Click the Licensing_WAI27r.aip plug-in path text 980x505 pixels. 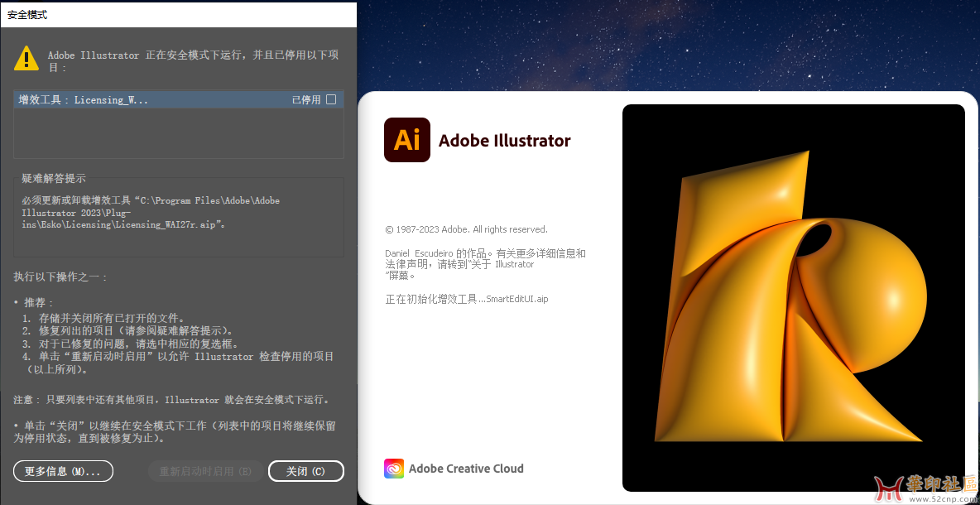151,213
